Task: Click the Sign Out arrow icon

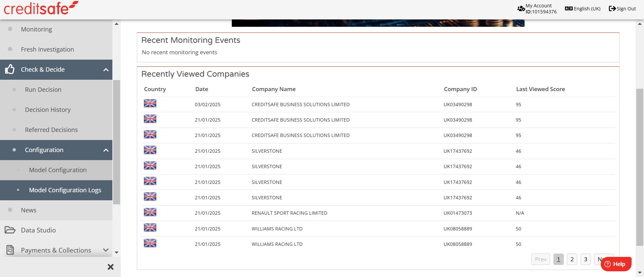Action: 612,9
